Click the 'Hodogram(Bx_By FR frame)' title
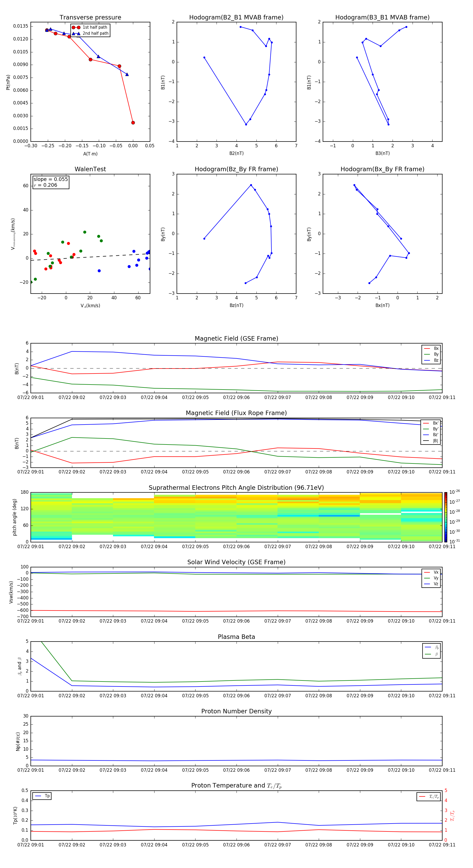The image size is (473, 868). [x=382, y=169]
